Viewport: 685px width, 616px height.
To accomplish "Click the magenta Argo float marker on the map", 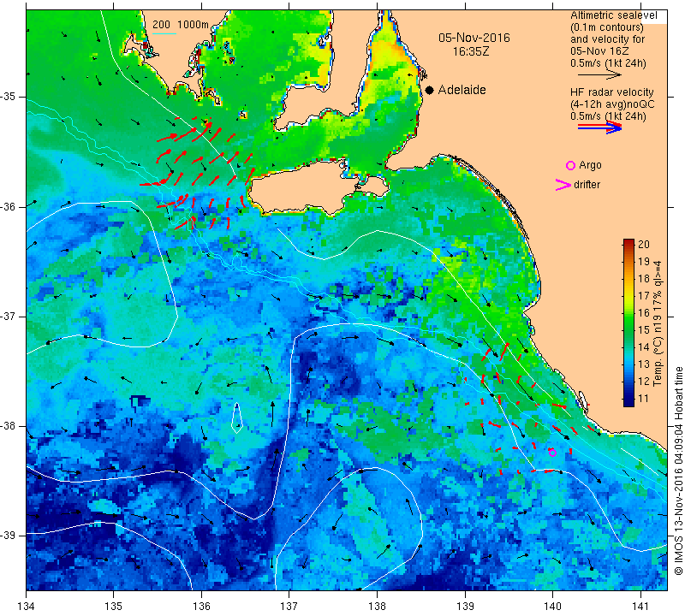I will pyautogui.click(x=552, y=453).
